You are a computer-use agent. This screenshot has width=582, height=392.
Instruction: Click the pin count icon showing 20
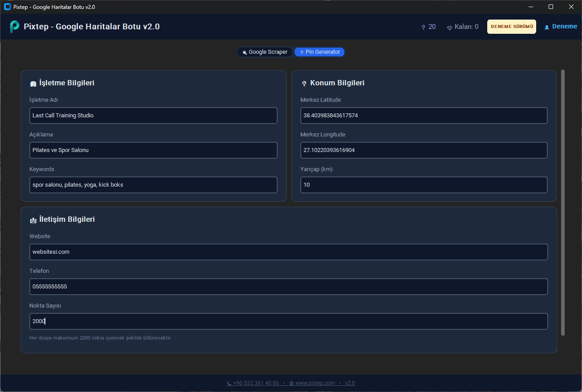(423, 27)
